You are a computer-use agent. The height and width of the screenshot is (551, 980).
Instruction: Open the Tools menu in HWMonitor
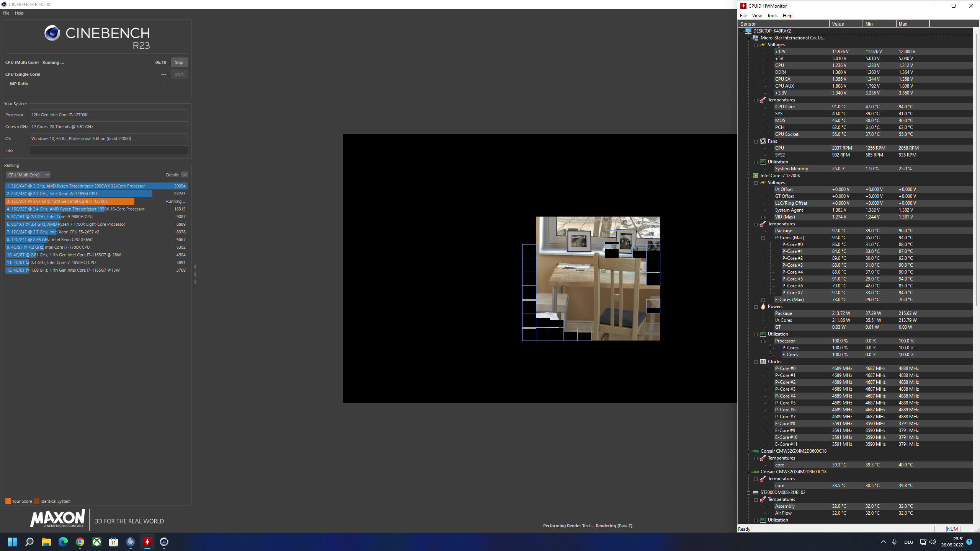click(x=772, y=16)
